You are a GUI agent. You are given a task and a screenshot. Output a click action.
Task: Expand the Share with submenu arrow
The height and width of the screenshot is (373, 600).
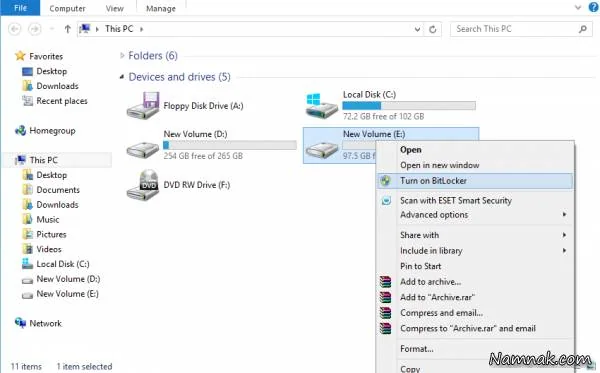point(564,235)
